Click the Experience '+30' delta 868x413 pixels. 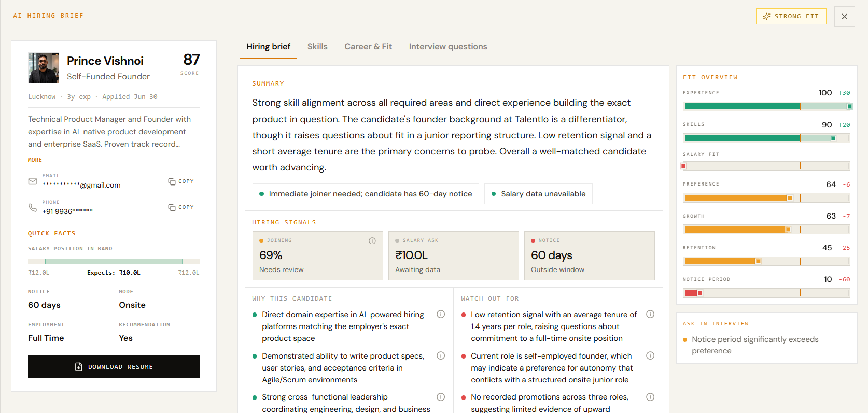pos(844,93)
